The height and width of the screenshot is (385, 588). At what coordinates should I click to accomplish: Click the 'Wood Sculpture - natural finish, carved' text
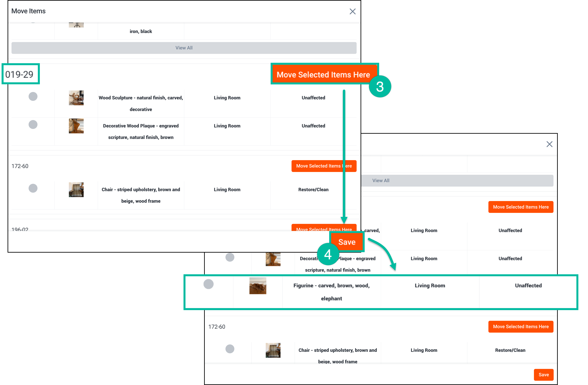click(x=141, y=98)
